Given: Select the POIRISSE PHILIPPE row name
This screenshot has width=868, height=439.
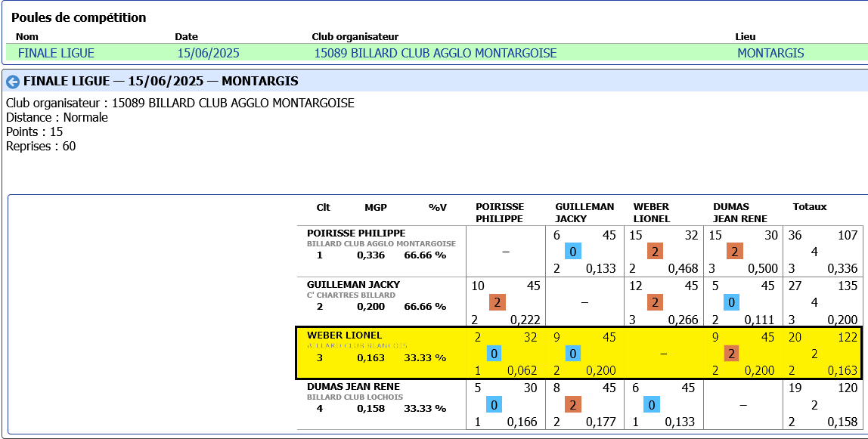Looking at the screenshot, I should tap(356, 233).
